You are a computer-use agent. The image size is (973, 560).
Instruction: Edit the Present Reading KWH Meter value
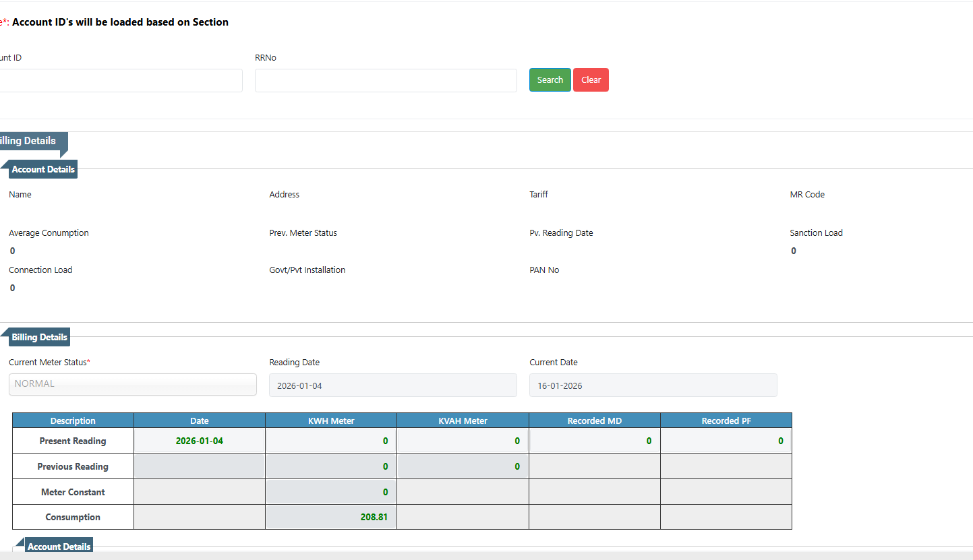click(330, 441)
